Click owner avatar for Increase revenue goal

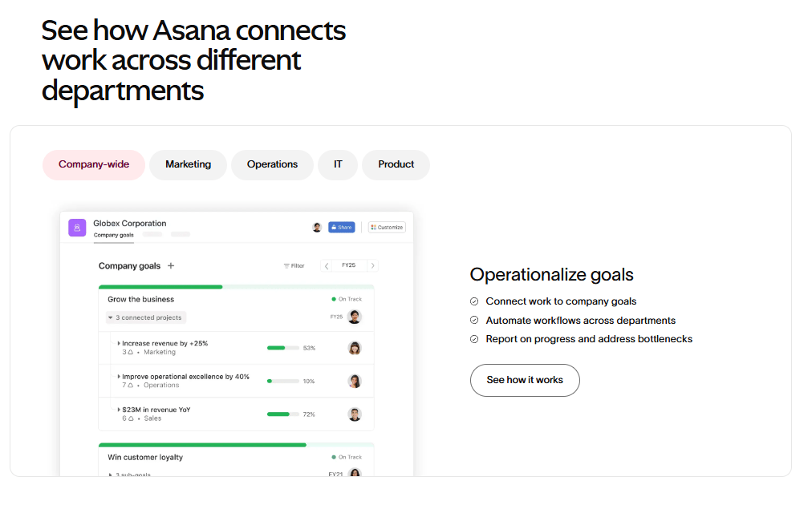(x=355, y=348)
